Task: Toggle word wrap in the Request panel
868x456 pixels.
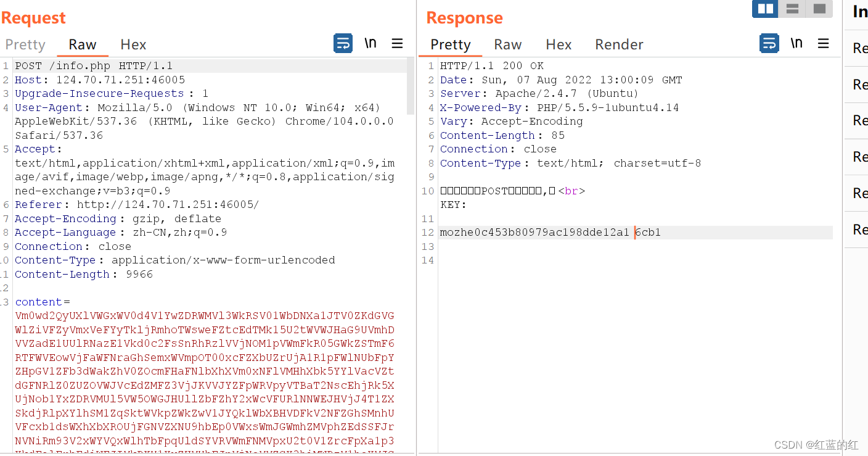Action: pyautogui.click(x=343, y=43)
